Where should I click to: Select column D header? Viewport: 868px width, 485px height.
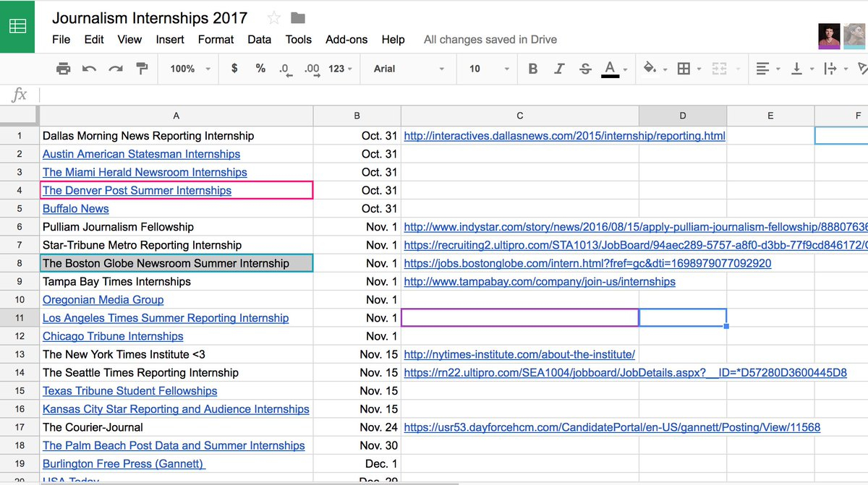(683, 116)
